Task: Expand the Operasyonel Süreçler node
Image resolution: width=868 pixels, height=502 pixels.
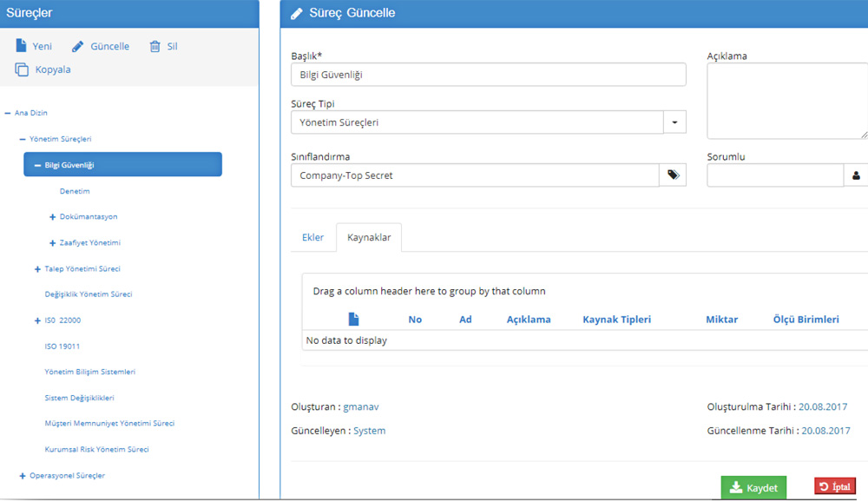Action: click(22, 476)
